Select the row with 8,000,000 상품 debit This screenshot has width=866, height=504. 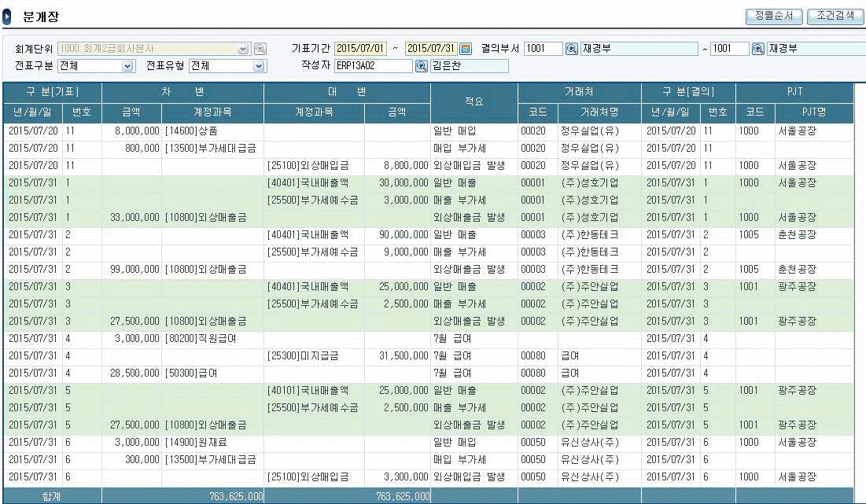pos(212,131)
